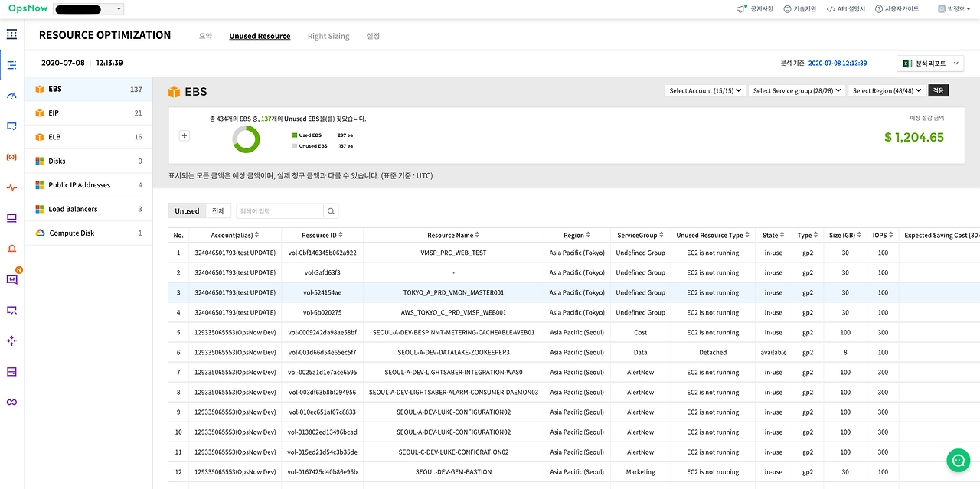Switch to the Right Sizing tab
The width and height of the screenshot is (980, 489).
click(328, 36)
